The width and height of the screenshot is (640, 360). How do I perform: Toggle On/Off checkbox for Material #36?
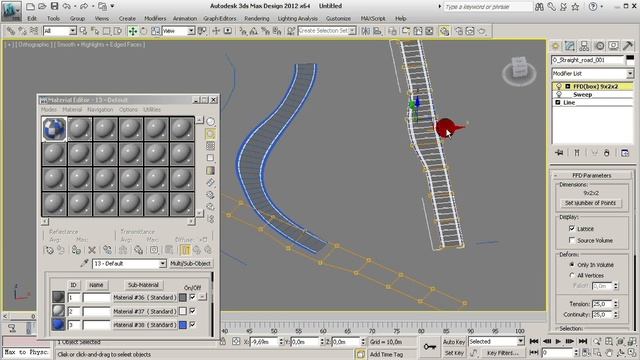click(193, 297)
